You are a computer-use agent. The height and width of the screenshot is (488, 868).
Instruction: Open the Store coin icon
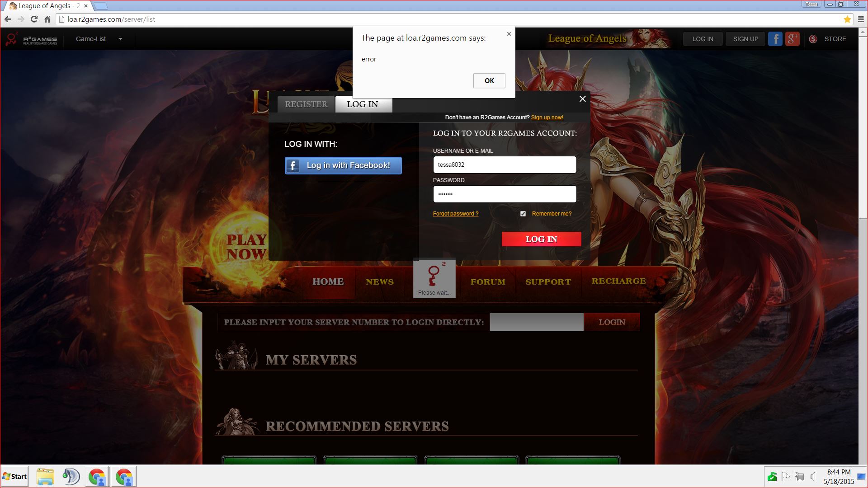tap(813, 39)
